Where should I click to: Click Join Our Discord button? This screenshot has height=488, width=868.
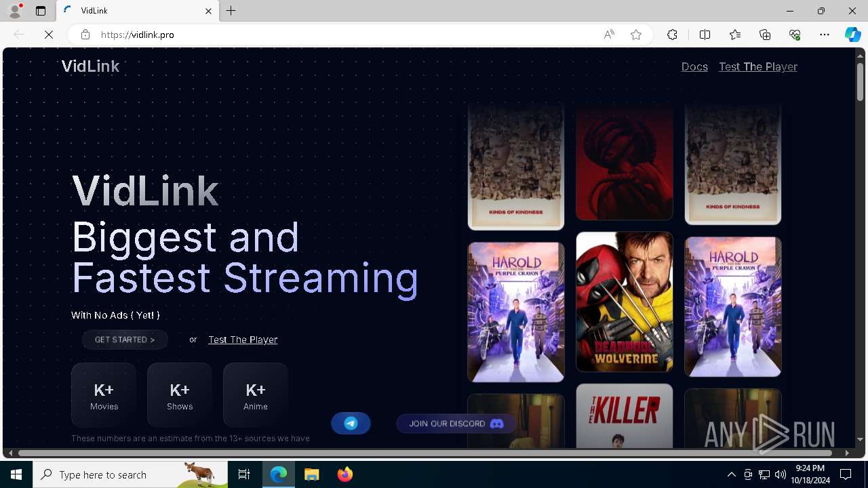tap(456, 424)
